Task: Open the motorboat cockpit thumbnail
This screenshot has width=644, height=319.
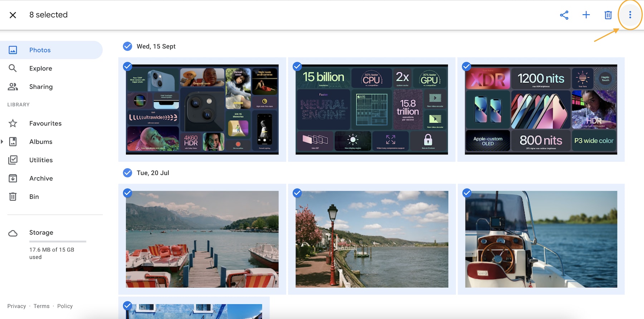Action: tap(541, 239)
